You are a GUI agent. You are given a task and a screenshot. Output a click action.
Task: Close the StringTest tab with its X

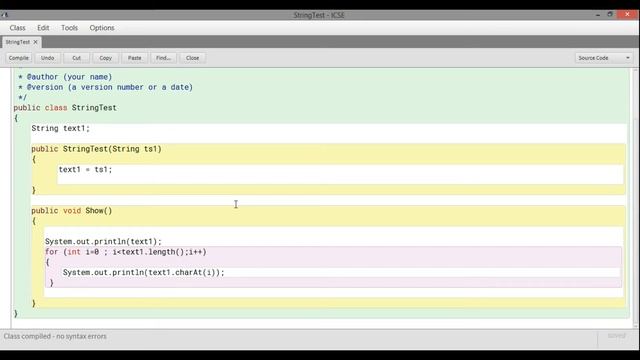click(36, 42)
